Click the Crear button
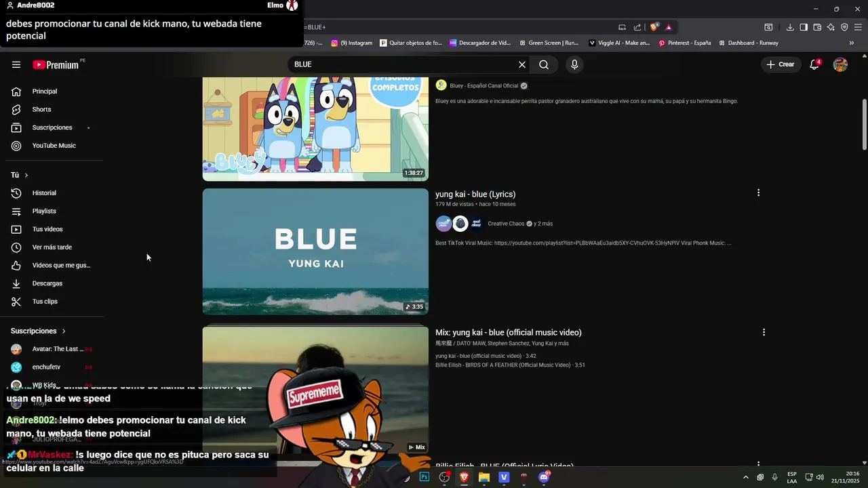The height and width of the screenshot is (488, 868). [781, 64]
